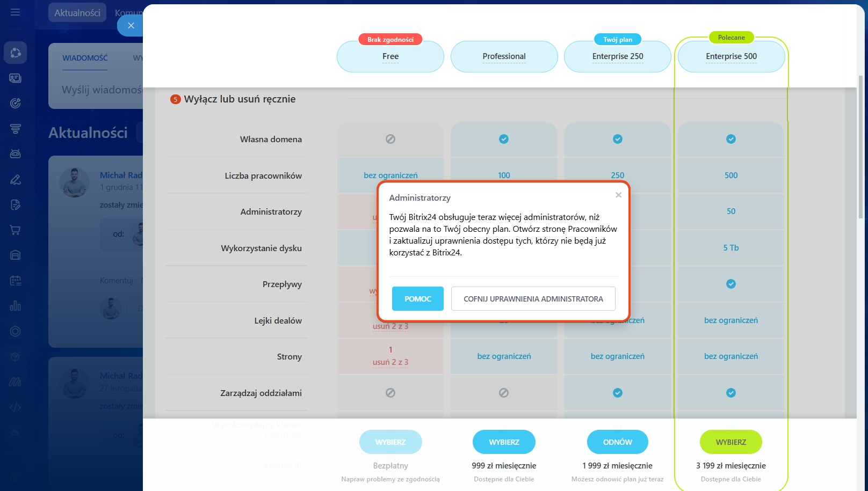
Task: Click the '3 199 zł miesięcznie' price
Action: point(731,466)
